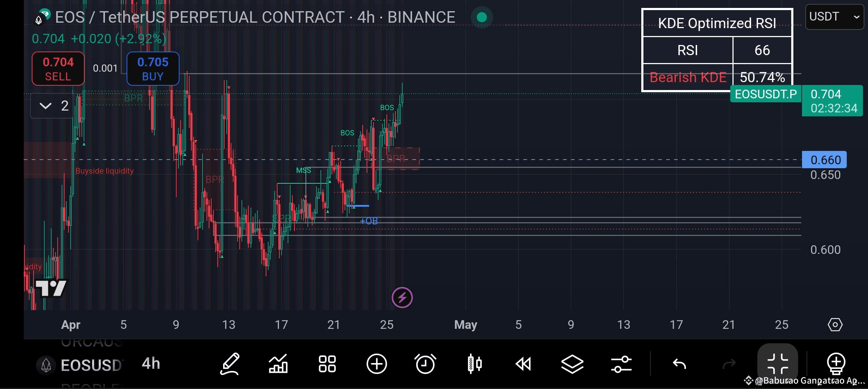Open the object tree layers panel
This screenshot has width=868, height=389.
pyautogui.click(x=572, y=364)
